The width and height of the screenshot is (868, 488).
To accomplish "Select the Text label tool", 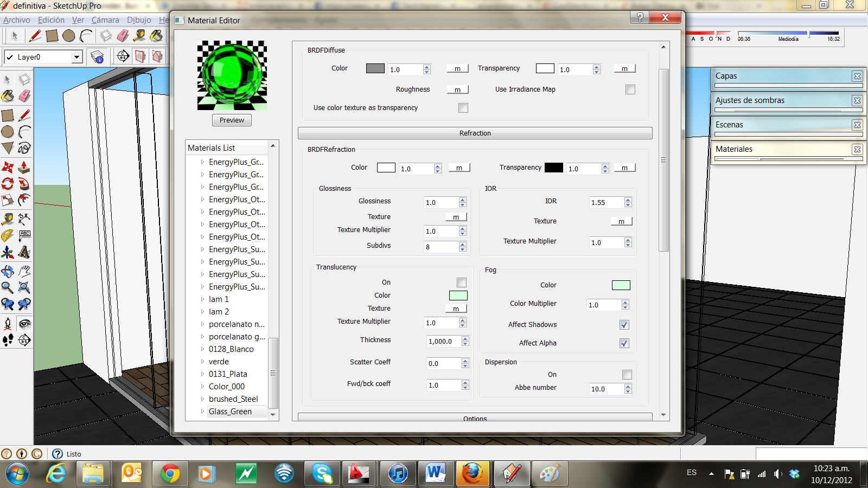I will click(x=24, y=236).
